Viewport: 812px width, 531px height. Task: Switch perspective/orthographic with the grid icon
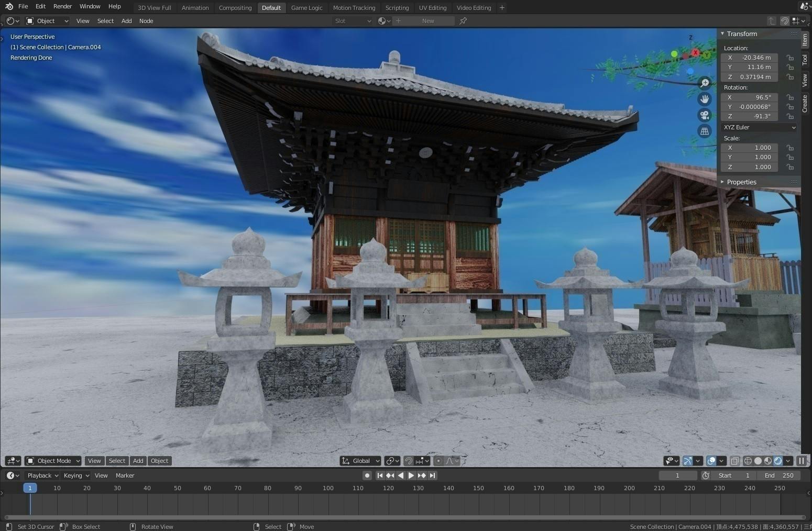[705, 131]
